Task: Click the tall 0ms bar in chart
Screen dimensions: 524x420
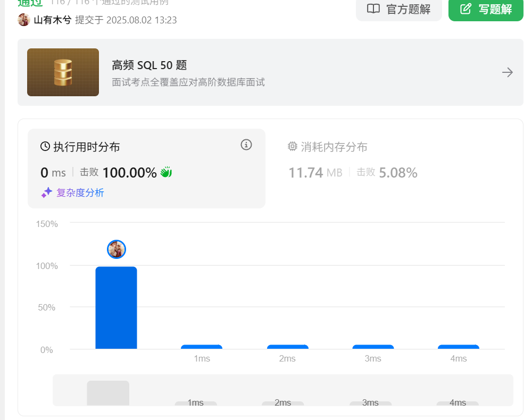Action: point(116,307)
